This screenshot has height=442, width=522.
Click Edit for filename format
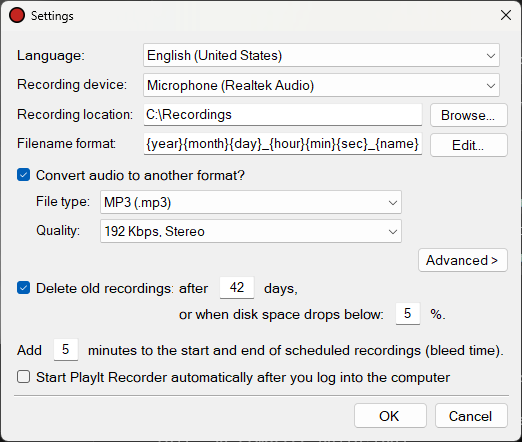(x=469, y=145)
